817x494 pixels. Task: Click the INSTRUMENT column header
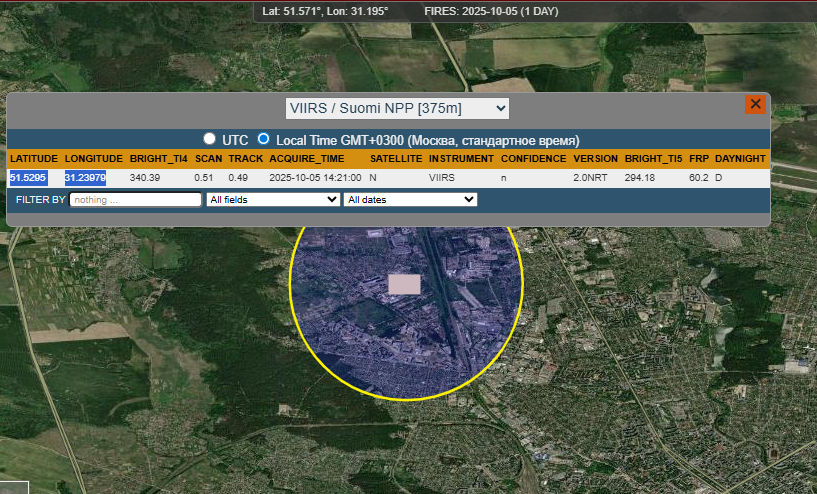461,159
